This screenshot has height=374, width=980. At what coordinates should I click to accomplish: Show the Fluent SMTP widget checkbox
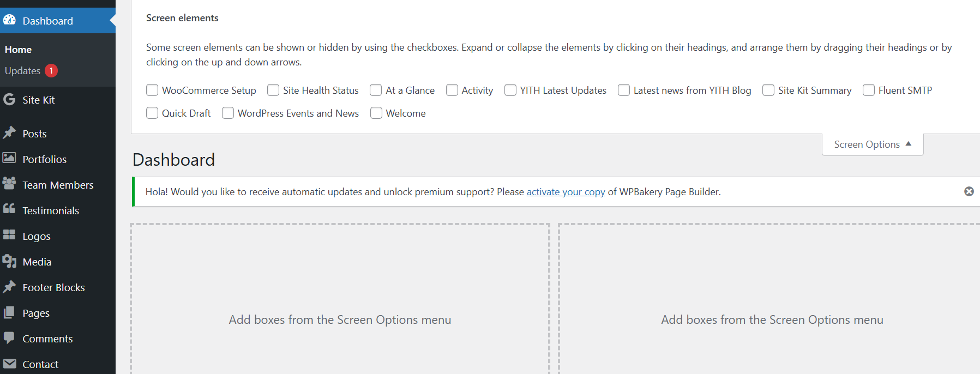(869, 90)
